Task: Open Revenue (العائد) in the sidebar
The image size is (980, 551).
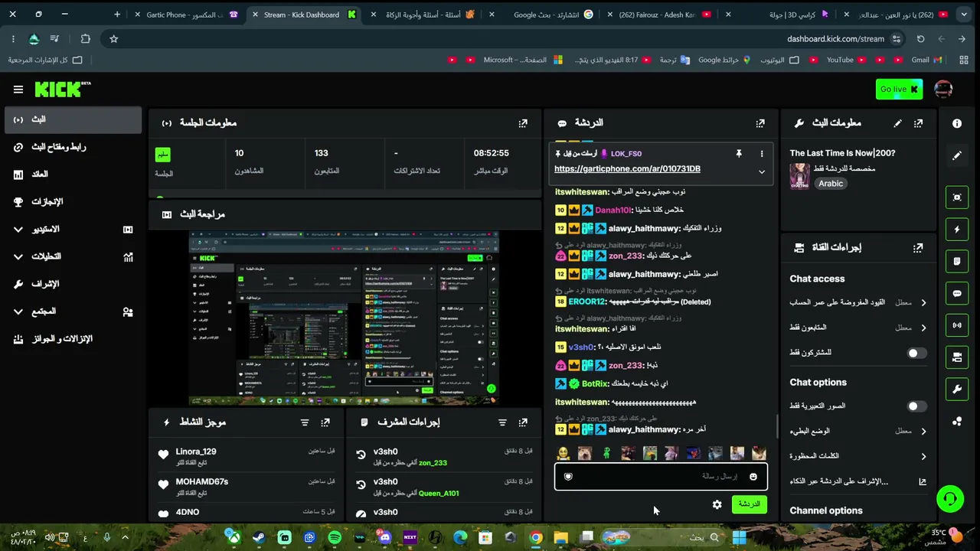Action: click(x=73, y=175)
